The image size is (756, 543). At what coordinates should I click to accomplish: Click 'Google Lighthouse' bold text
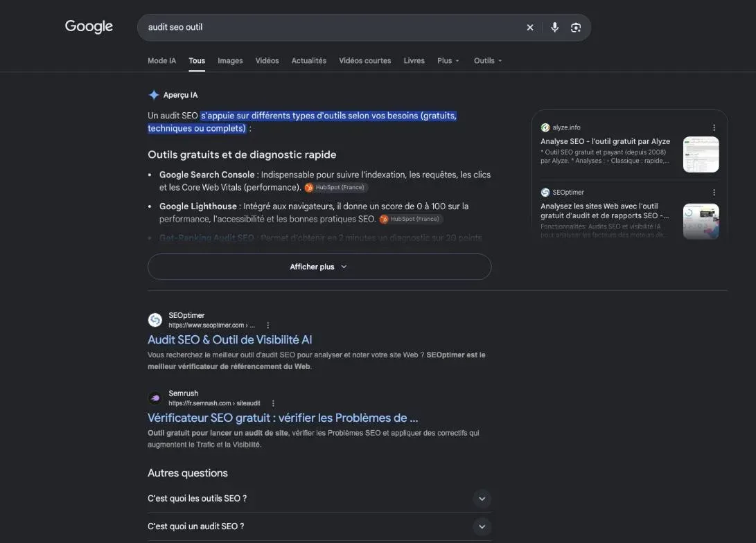pos(197,206)
